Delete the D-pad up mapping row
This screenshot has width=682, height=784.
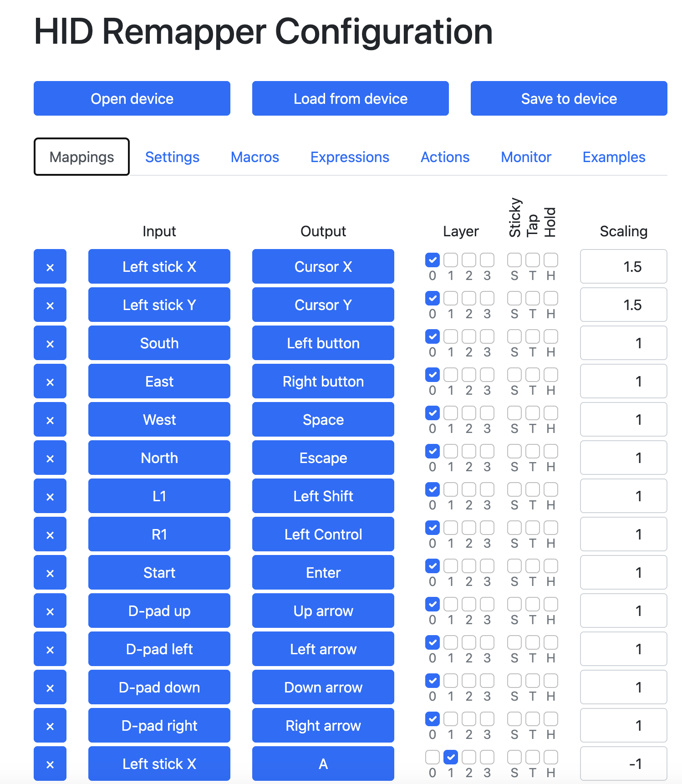pyautogui.click(x=50, y=611)
